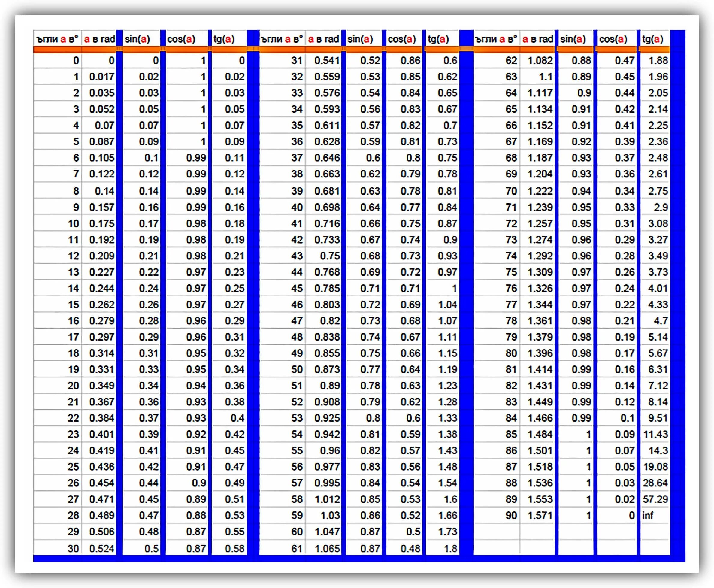The width and height of the screenshot is (714, 588).
Task: Click the radian value 1.571
Action: 540,515
